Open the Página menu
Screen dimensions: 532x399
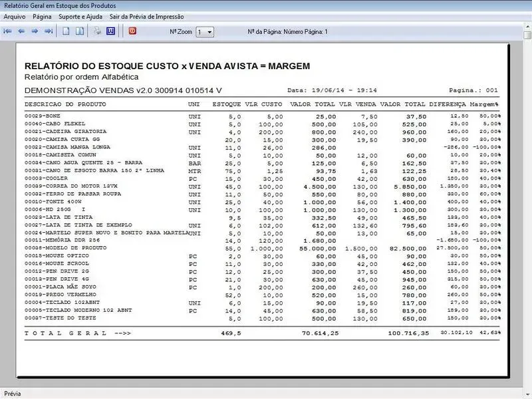(x=42, y=16)
